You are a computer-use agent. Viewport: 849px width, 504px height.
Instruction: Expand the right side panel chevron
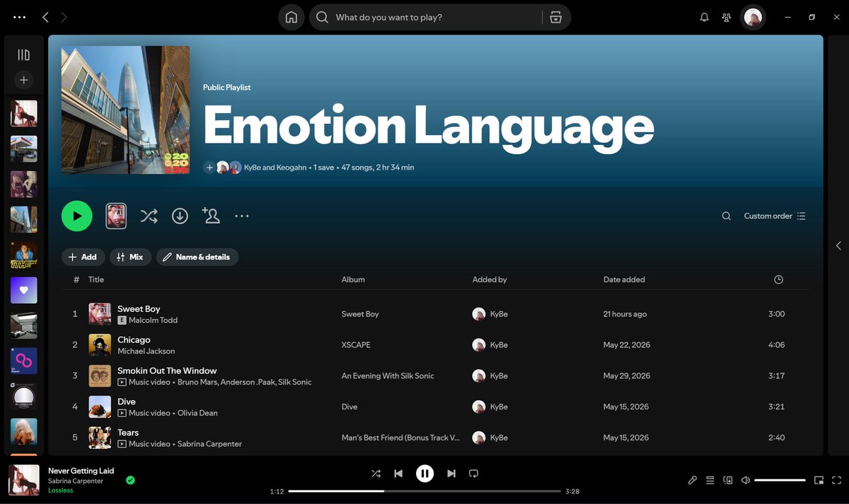tap(838, 246)
